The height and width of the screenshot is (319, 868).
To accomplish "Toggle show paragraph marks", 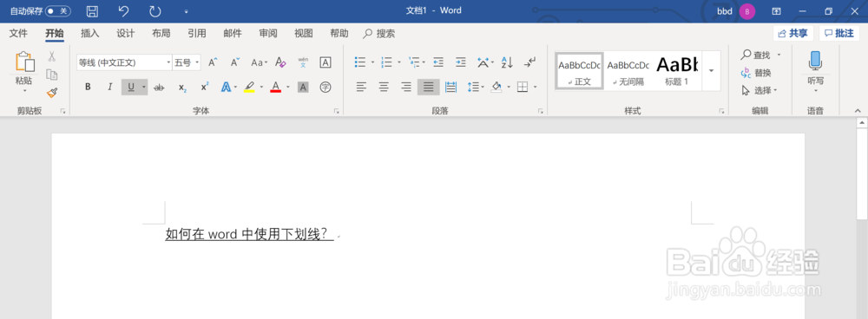I will click(530, 62).
